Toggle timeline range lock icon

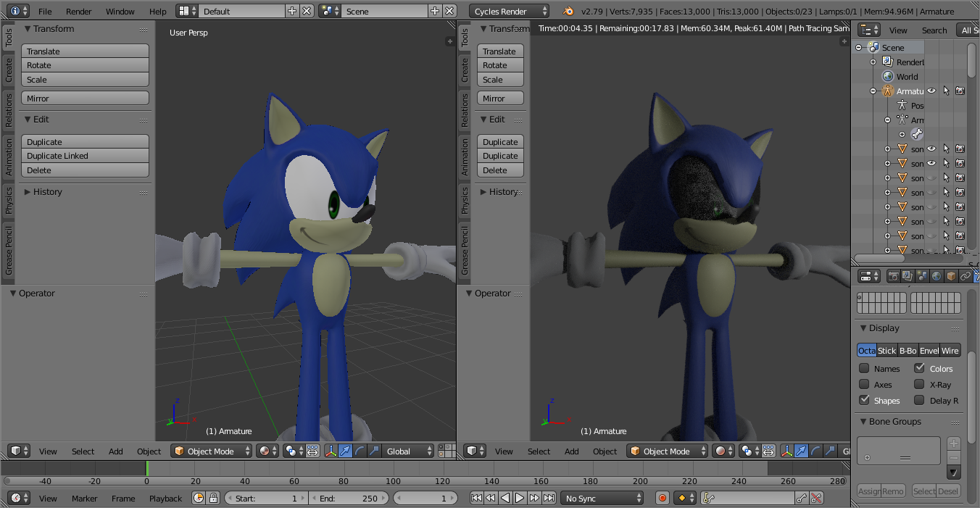point(213,498)
